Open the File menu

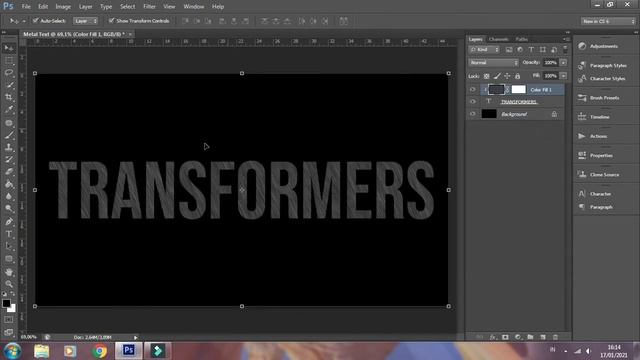26,7
